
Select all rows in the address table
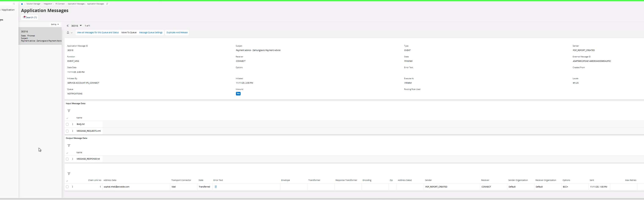click(x=67, y=181)
